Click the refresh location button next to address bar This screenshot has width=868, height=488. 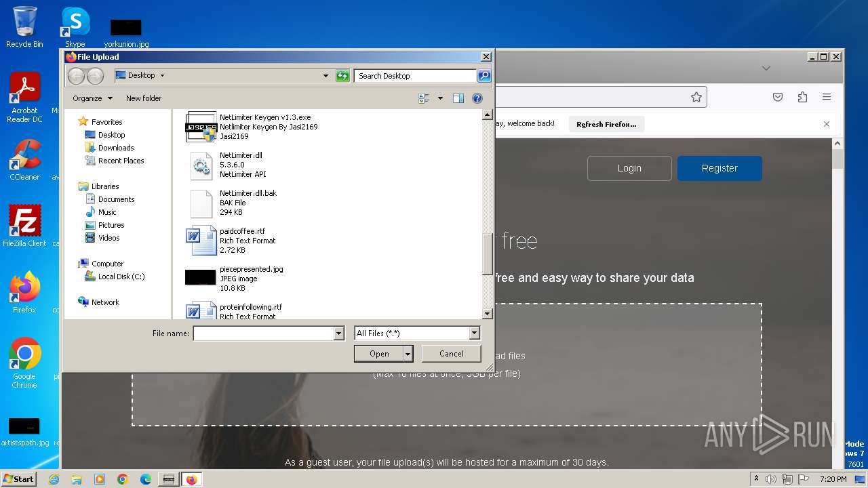point(342,76)
